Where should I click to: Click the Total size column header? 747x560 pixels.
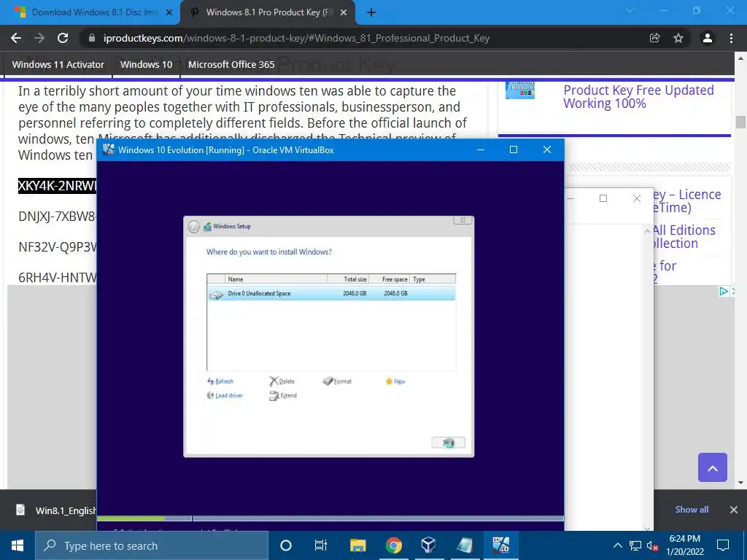coord(348,279)
